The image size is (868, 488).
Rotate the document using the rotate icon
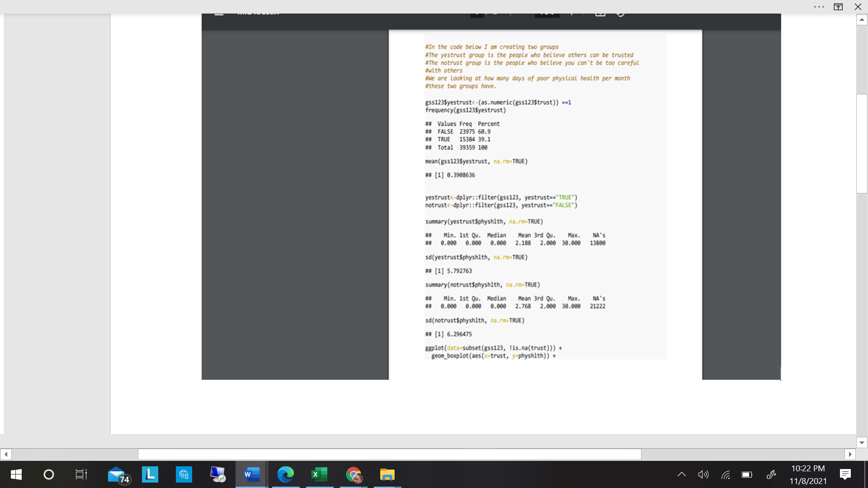tap(620, 13)
